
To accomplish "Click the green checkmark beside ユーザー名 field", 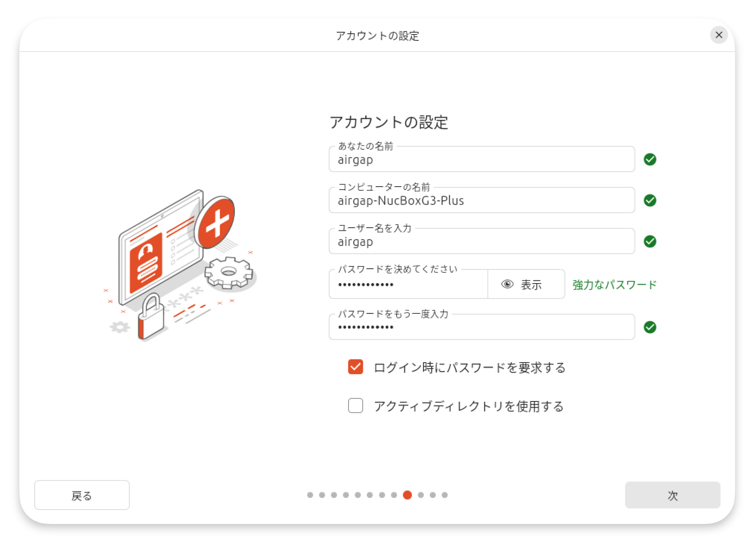I will coord(650,242).
